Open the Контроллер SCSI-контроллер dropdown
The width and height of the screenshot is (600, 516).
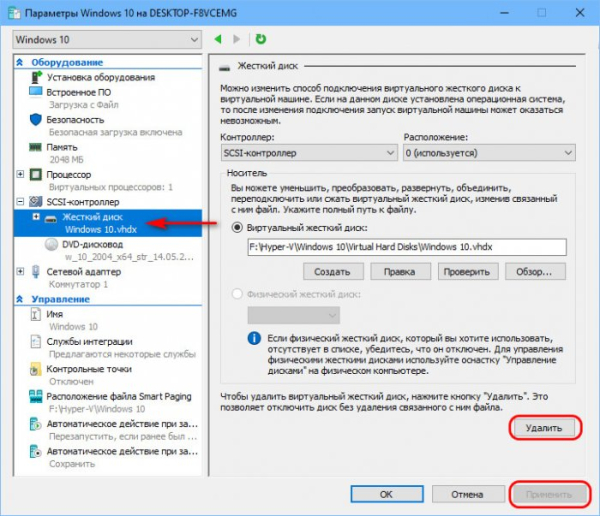[308, 152]
